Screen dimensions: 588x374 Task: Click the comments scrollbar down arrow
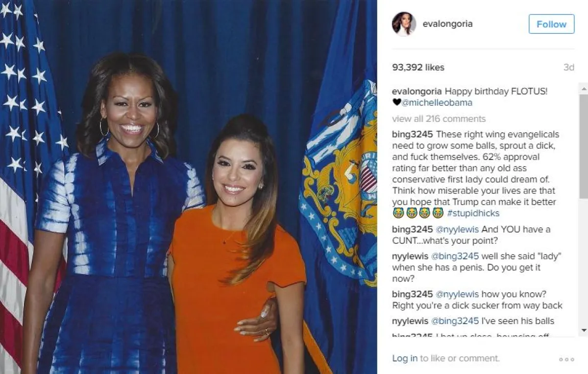click(x=583, y=330)
